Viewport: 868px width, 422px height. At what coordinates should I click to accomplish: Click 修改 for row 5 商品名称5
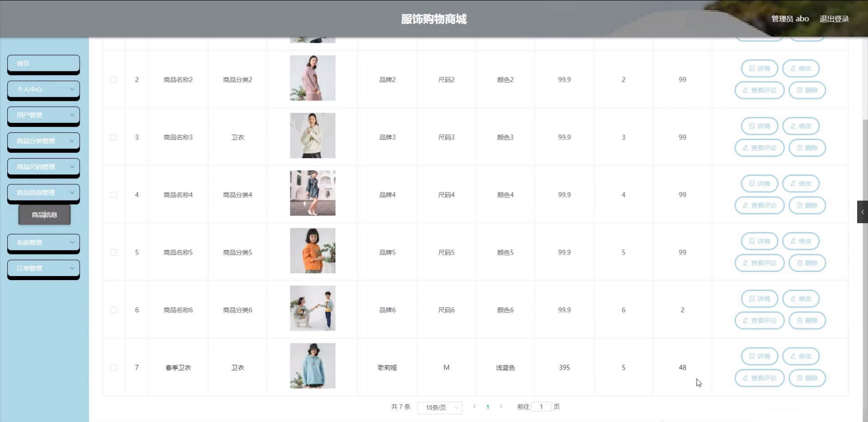click(801, 241)
